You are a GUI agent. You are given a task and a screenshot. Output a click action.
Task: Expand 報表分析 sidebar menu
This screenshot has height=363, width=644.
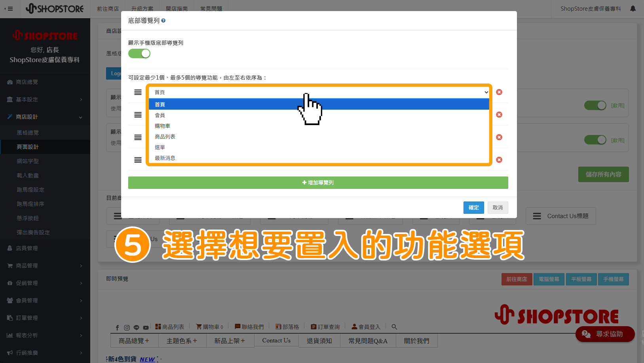[45, 335]
